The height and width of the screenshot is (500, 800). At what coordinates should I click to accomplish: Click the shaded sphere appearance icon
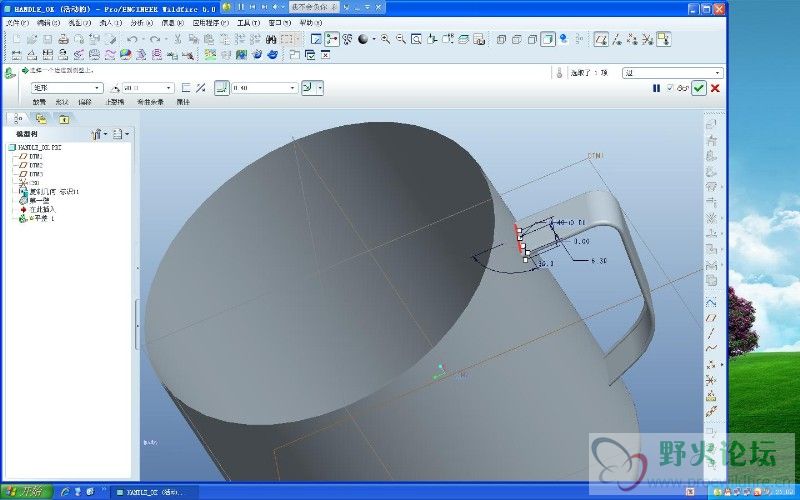pos(363,39)
